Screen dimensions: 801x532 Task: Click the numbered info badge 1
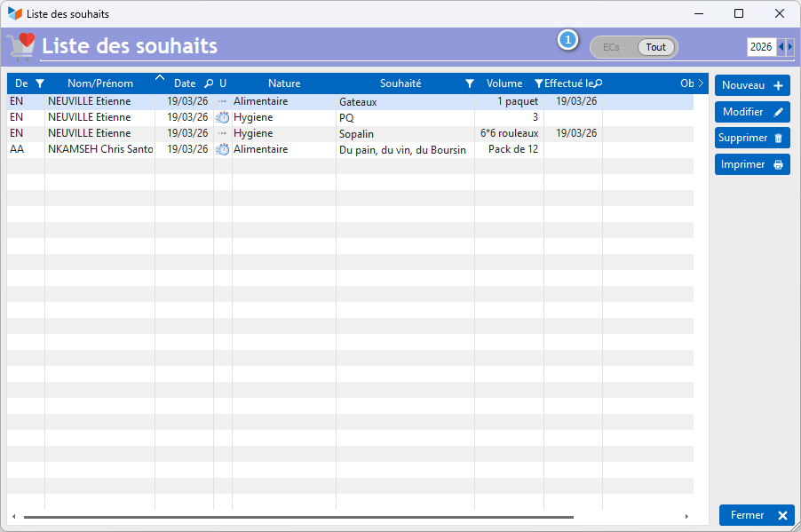tap(567, 40)
